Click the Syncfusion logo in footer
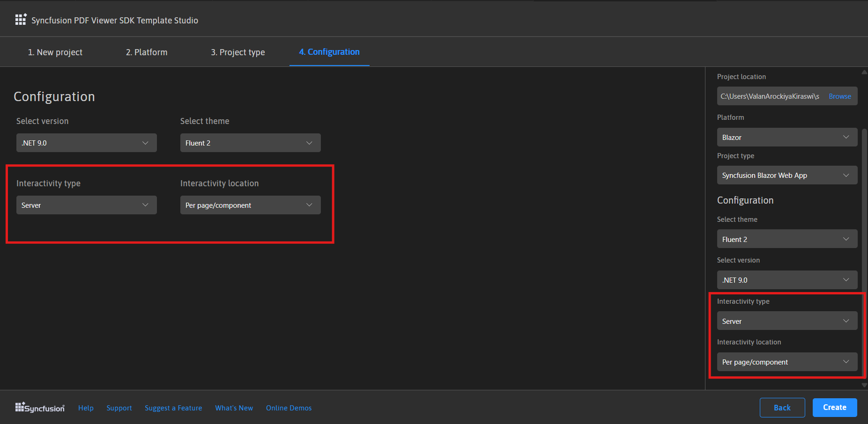Viewport: 868px width, 424px height. pyautogui.click(x=40, y=408)
